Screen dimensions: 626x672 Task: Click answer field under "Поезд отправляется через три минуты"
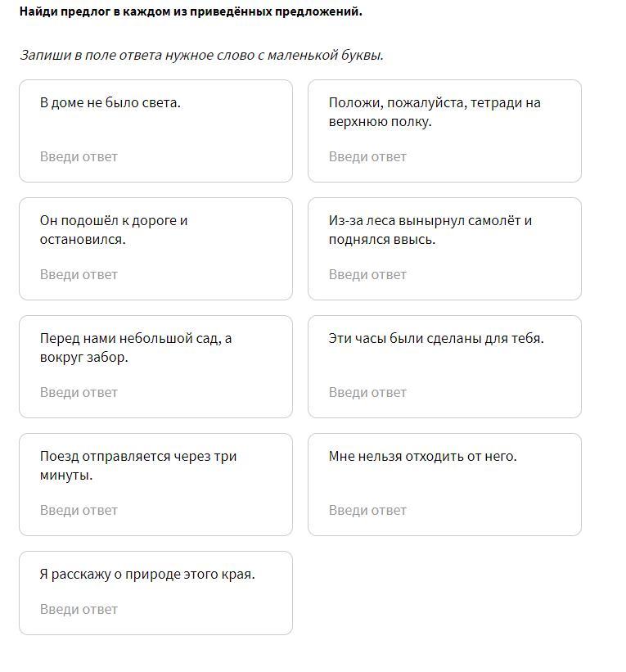[155, 510]
